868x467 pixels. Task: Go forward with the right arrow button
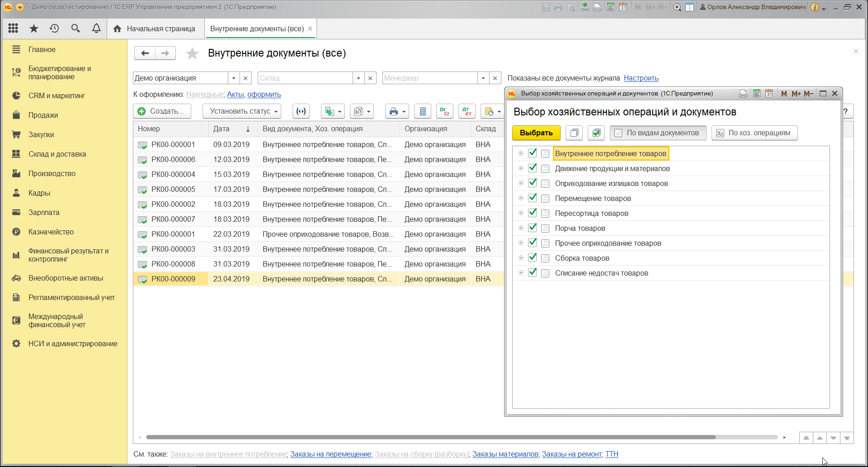tap(165, 53)
